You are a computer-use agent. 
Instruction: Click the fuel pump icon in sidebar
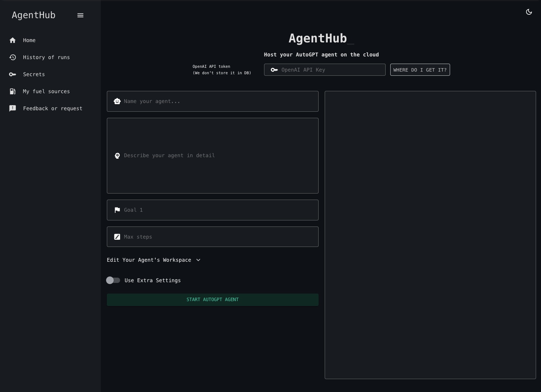click(13, 91)
